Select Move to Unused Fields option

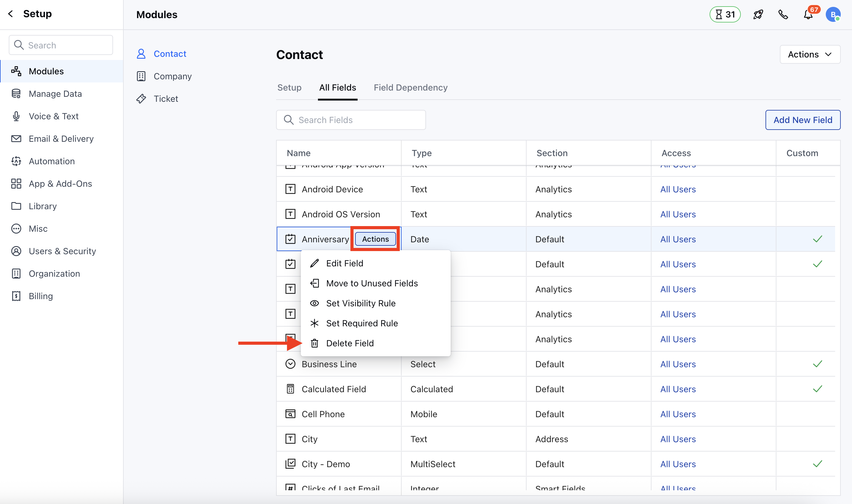tap(372, 283)
